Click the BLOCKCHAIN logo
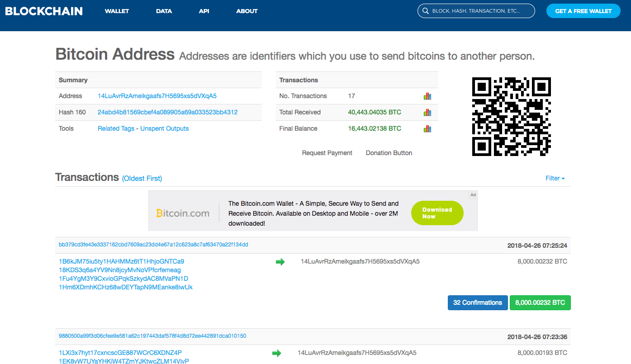The height and width of the screenshot is (364, 631). point(44,11)
